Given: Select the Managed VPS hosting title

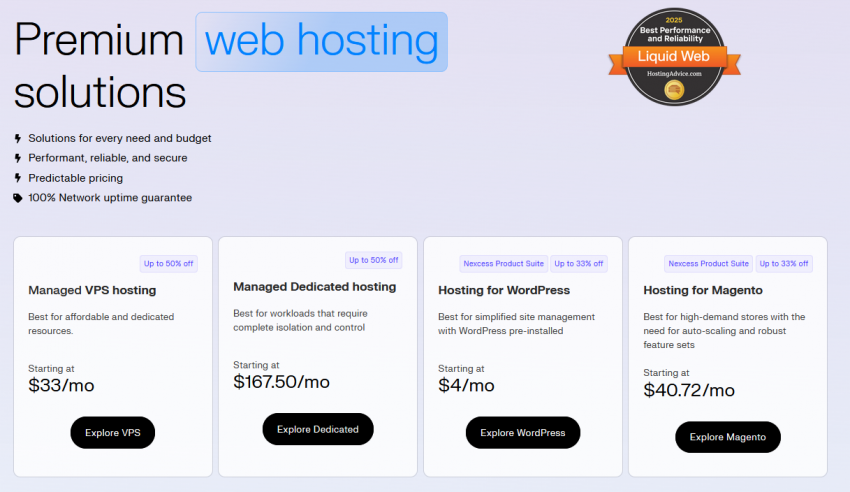Looking at the screenshot, I should click(92, 291).
